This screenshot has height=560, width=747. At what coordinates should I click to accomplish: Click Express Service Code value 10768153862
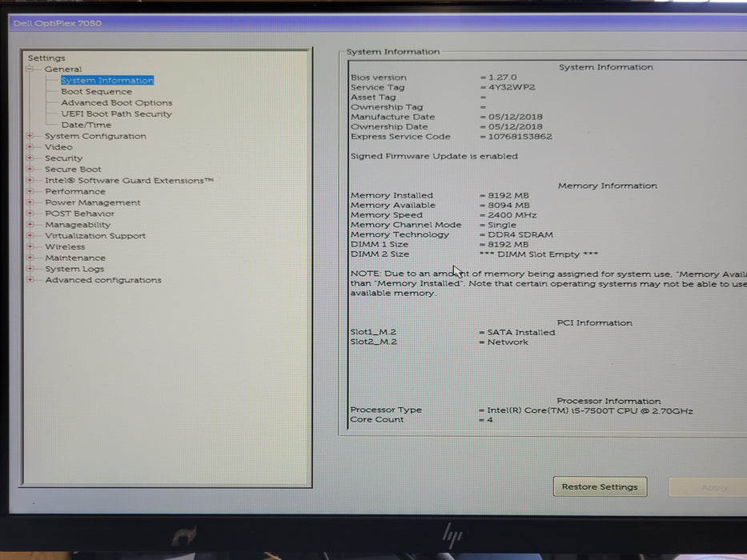click(520, 137)
